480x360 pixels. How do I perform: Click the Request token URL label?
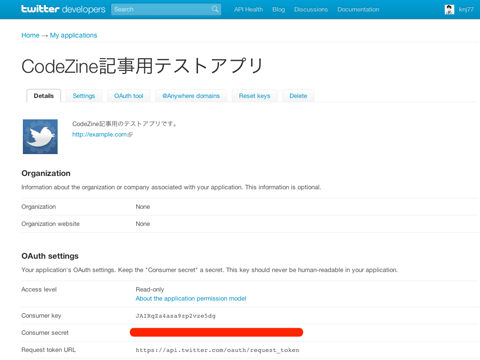(49, 350)
